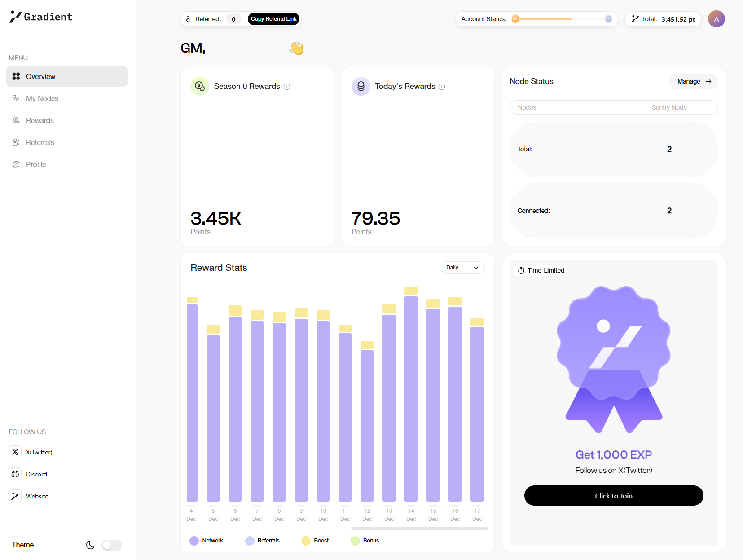Click the purple badge ribbon image
The width and height of the screenshot is (743, 560).
[614, 360]
